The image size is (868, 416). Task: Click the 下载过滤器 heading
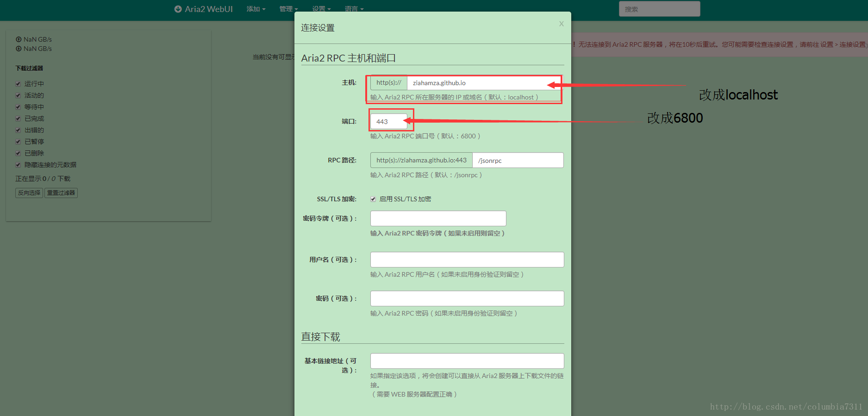pyautogui.click(x=29, y=68)
